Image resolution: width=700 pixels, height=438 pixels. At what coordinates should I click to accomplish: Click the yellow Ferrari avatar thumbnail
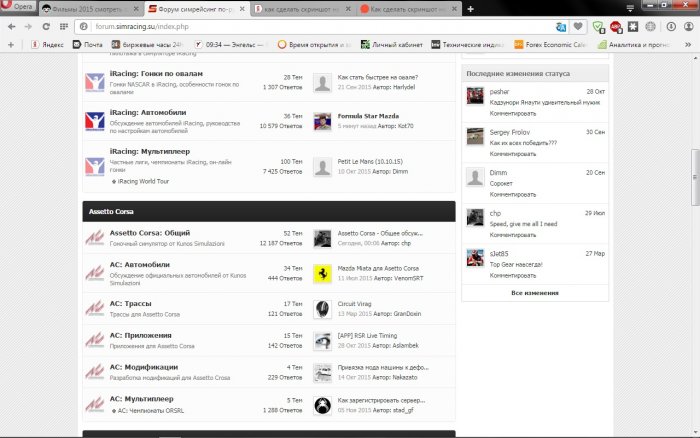322,273
